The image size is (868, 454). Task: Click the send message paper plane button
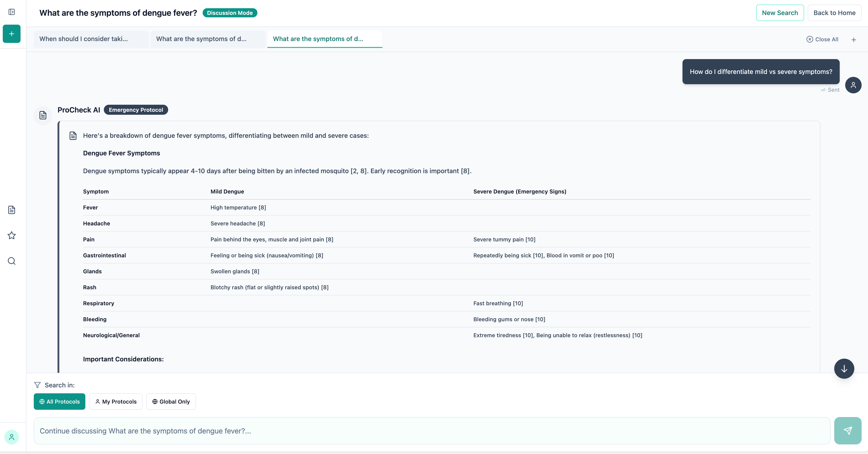(x=847, y=431)
